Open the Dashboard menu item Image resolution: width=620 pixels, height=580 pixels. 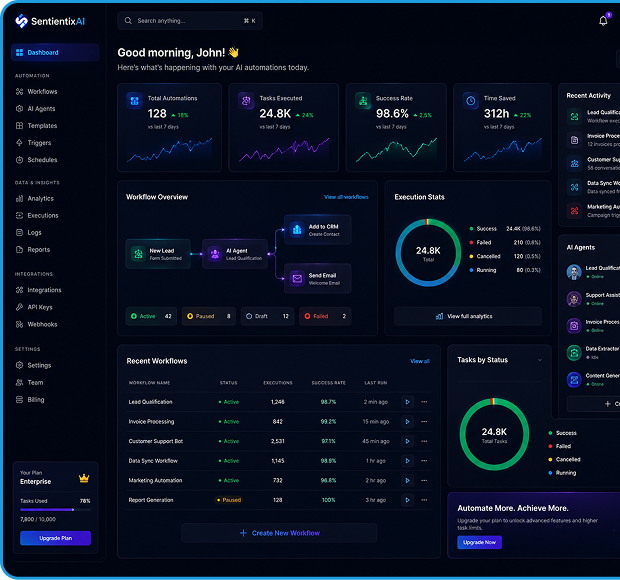point(55,53)
